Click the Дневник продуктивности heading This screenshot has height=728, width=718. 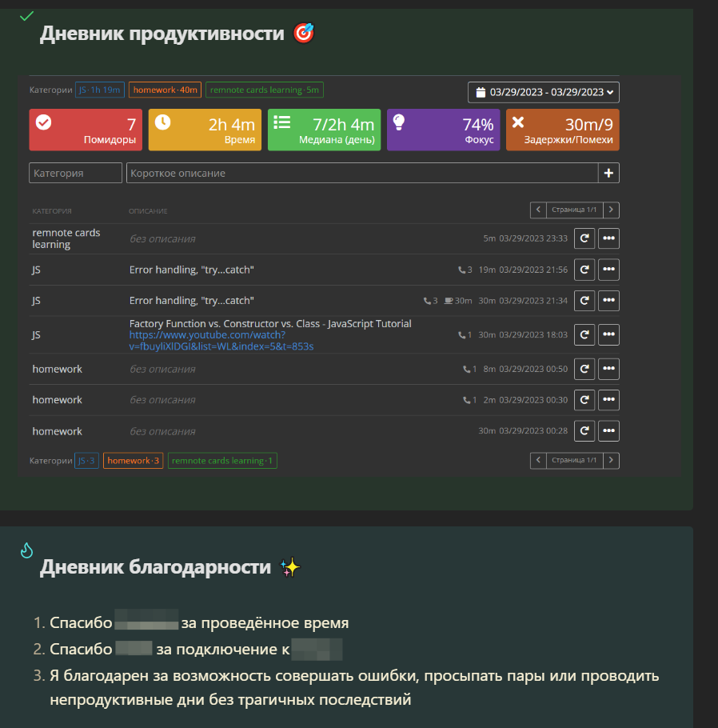(x=162, y=34)
